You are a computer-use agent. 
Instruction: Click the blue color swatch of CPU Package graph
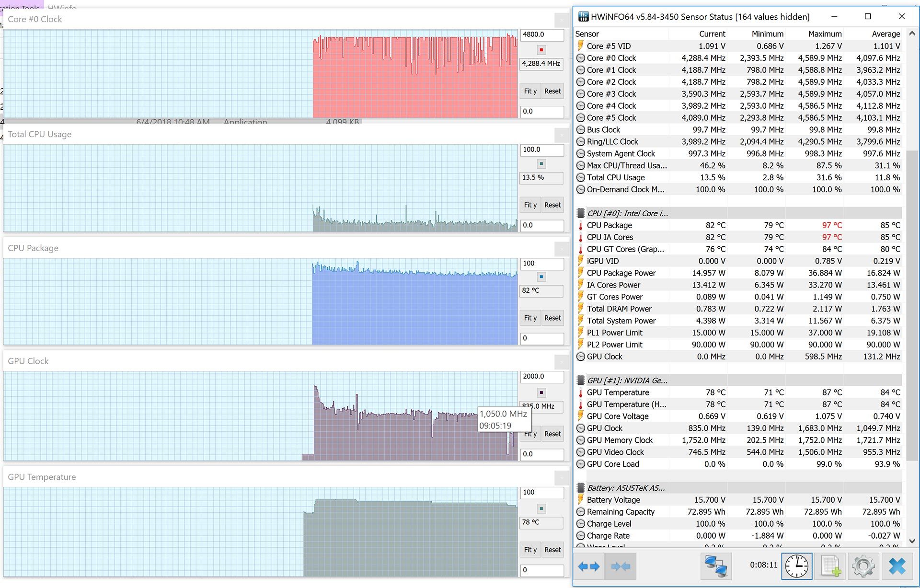pyautogui.click(x=541, y=277)
